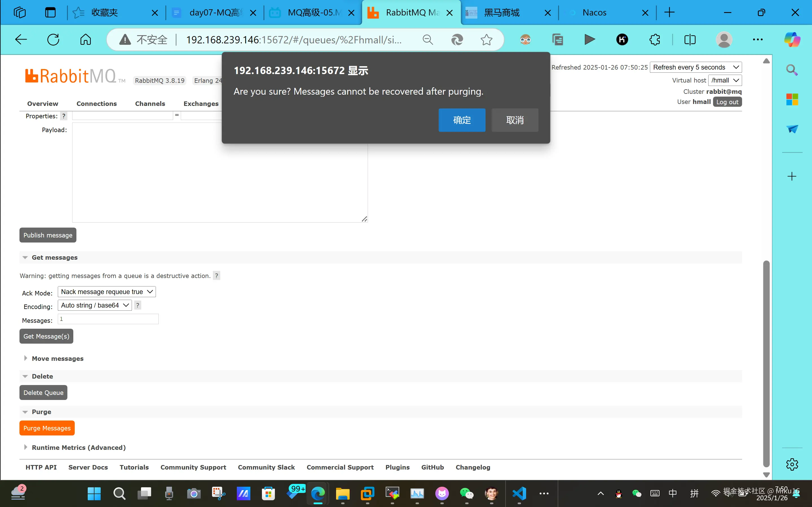Open the browser extensions puzzle icon

654,39
